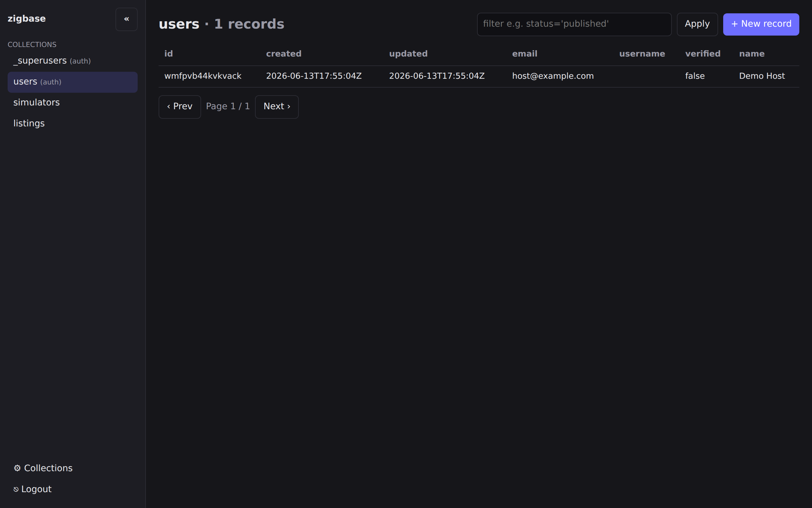Click the updated column header
Image resolution: width=812 pixels, height=508 pixels.
click(408, 54)
